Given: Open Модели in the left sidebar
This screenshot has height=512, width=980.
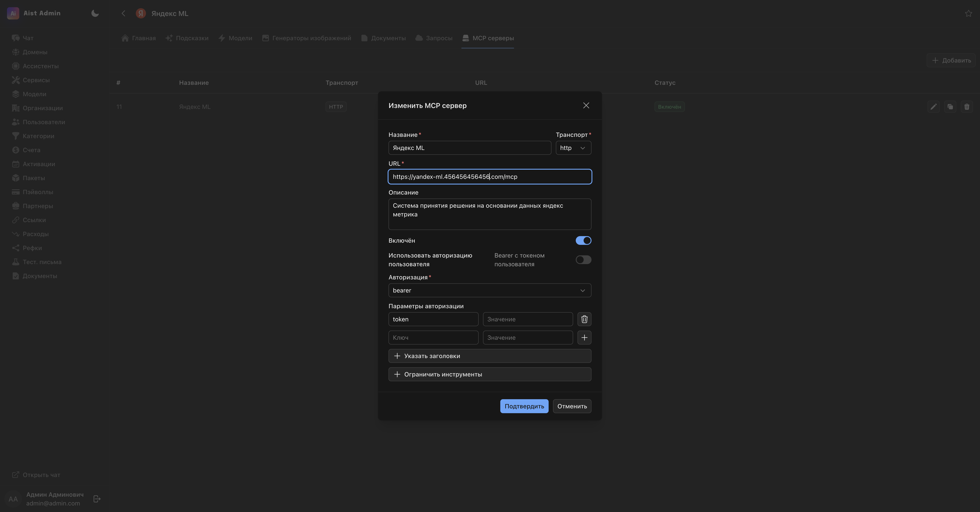Looking at the screenshot, I should pos(29,94).
